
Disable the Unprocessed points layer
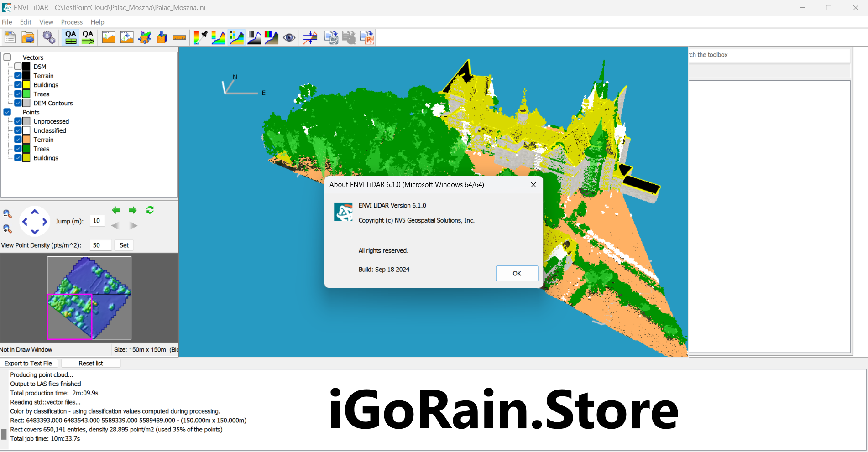[18, 121]
